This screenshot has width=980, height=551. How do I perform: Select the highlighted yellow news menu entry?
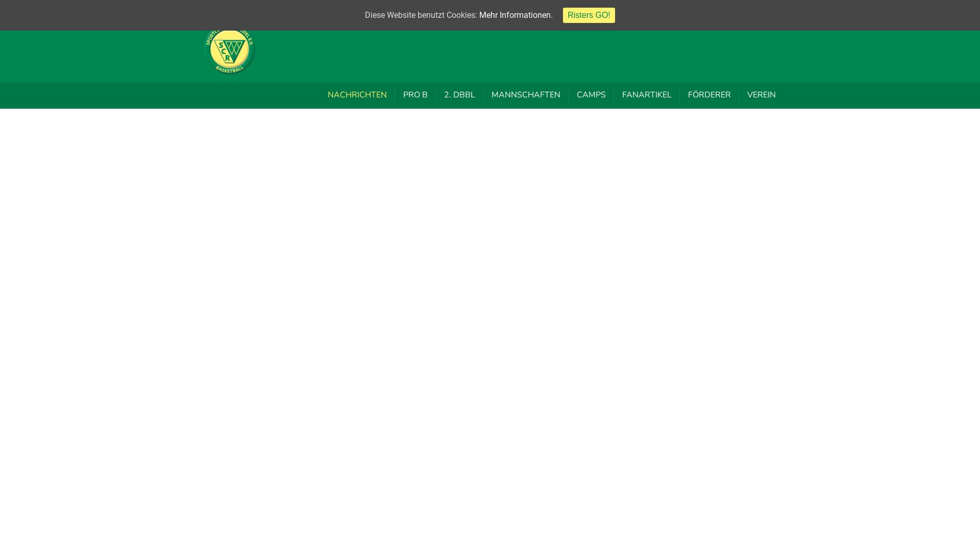tap(357, 95)
